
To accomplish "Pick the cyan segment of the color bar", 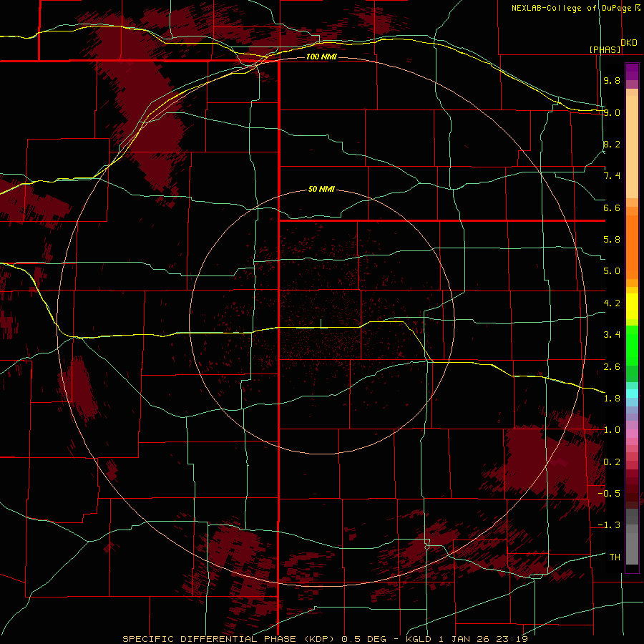I will pos(632,394).
